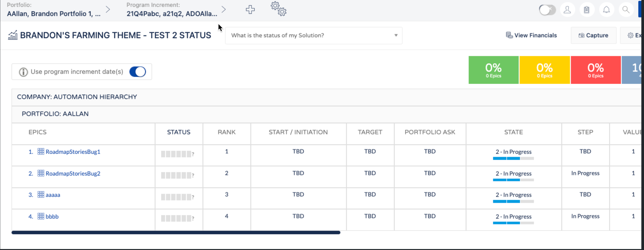The height and width of the screenshot is (250, 644).
Task: Click the camera icon on Capture button
Action: pyautogui.click(x=582, y=35)
